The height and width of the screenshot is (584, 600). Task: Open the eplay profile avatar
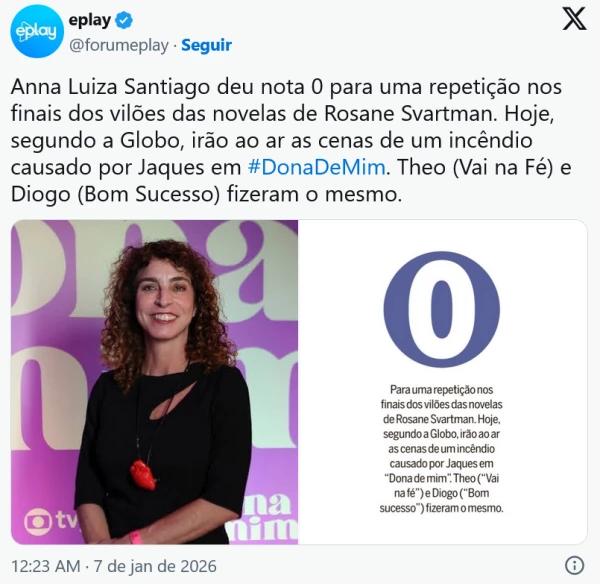point(37,31)
